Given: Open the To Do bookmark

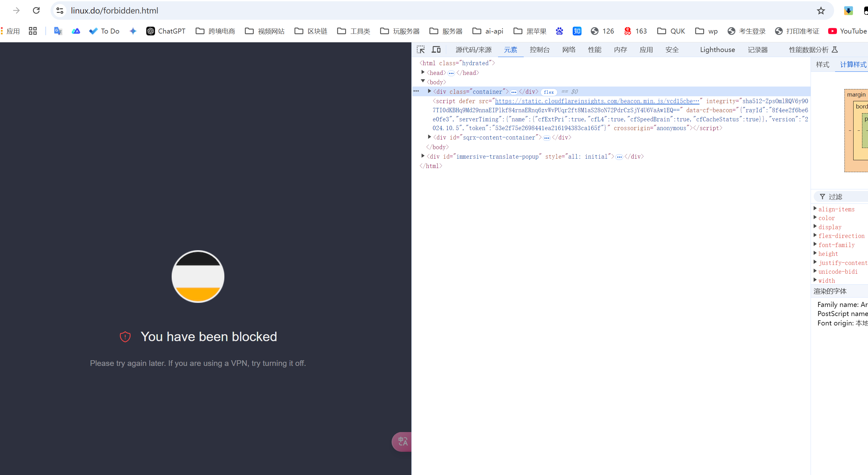Looking at the screenshot, I should pyautogui.click(x=104, y=31).
